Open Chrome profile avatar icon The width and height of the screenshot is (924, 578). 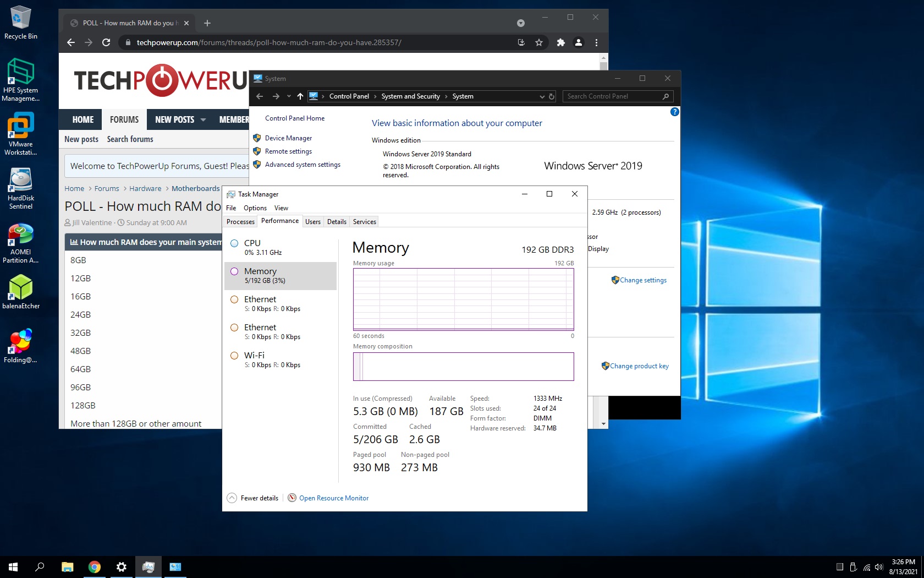tap(579, 42)
